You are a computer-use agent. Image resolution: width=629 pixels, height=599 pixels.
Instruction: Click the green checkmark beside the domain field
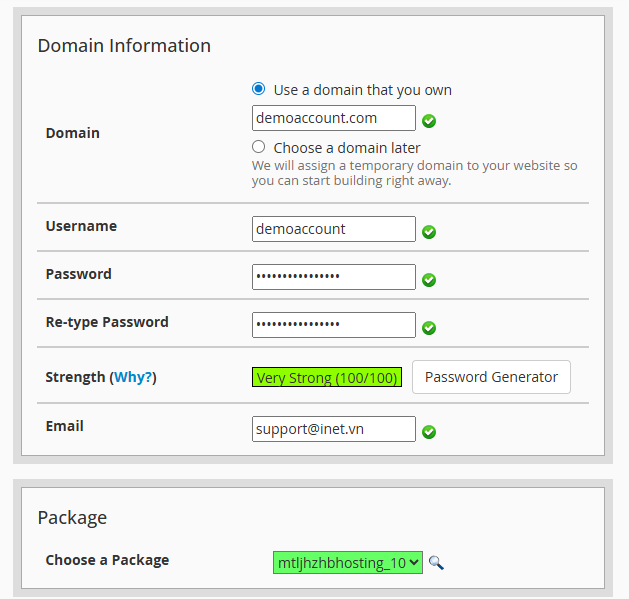[429, 121]
